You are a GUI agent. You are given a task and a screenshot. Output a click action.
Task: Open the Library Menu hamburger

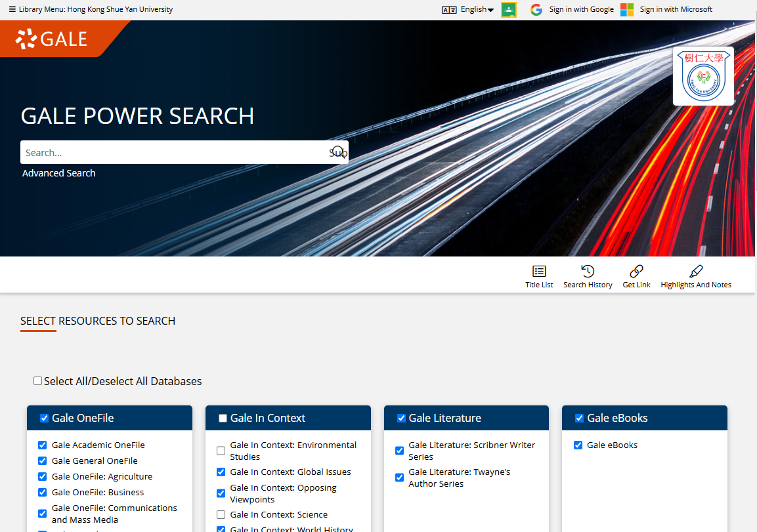(12, 10)
